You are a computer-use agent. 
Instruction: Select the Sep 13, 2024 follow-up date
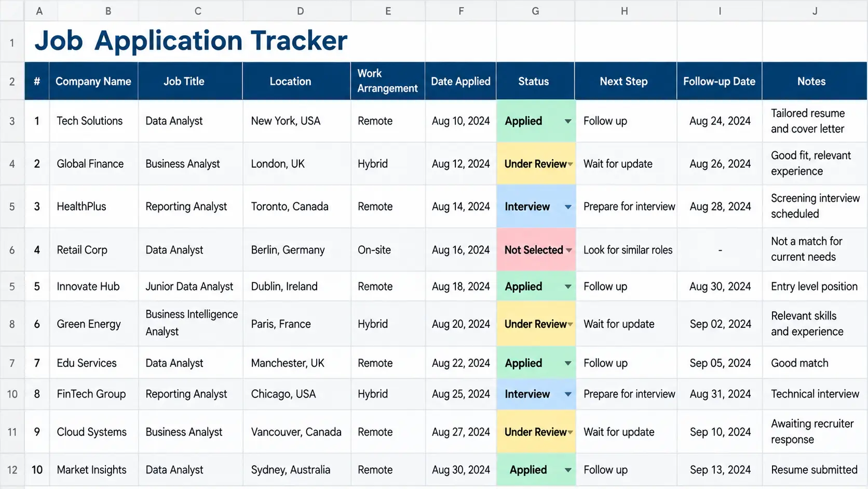tap(720, 470)
